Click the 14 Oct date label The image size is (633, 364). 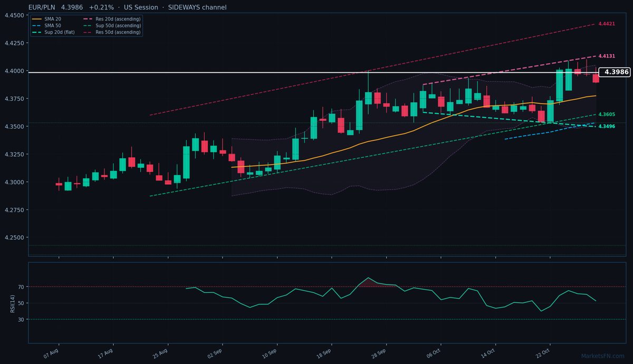[487, 353]
